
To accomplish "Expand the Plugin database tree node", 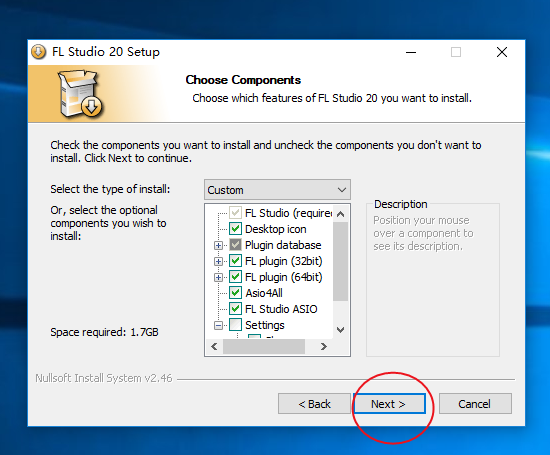I will click(x=218, y=245).
